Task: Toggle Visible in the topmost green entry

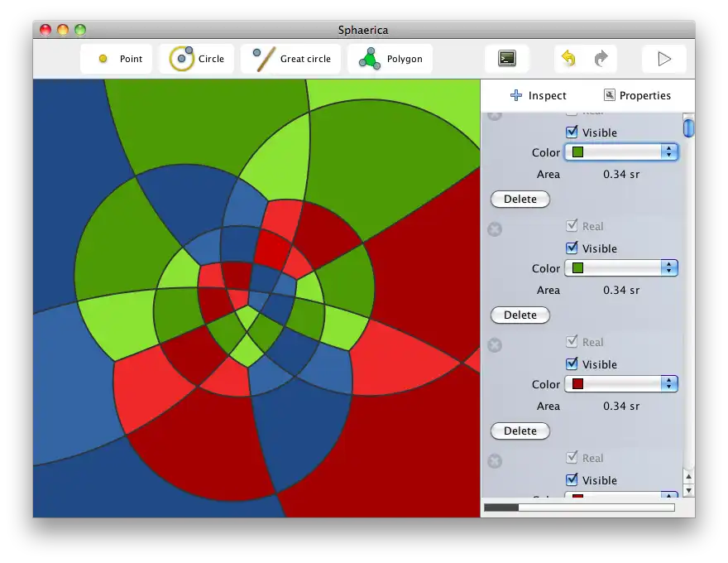Action: pos(572,132)
